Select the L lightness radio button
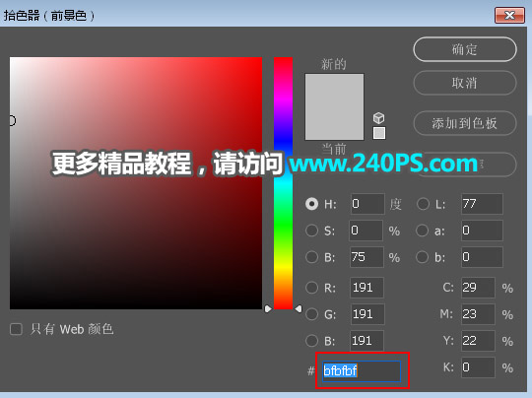Screen dimensions: 532x398 pyautogui.click(x=423, y=204)
